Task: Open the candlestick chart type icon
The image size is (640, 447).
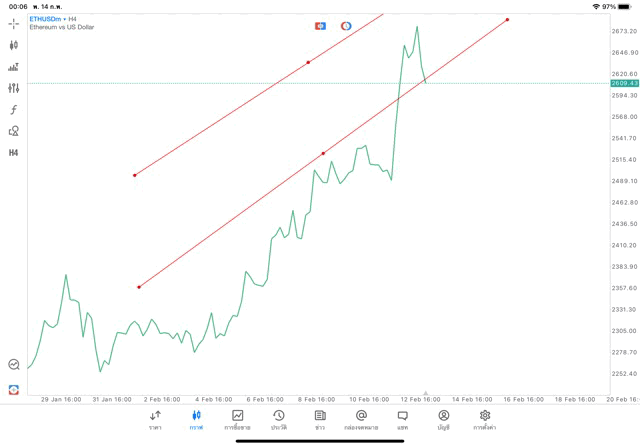Action: (14, 45)
